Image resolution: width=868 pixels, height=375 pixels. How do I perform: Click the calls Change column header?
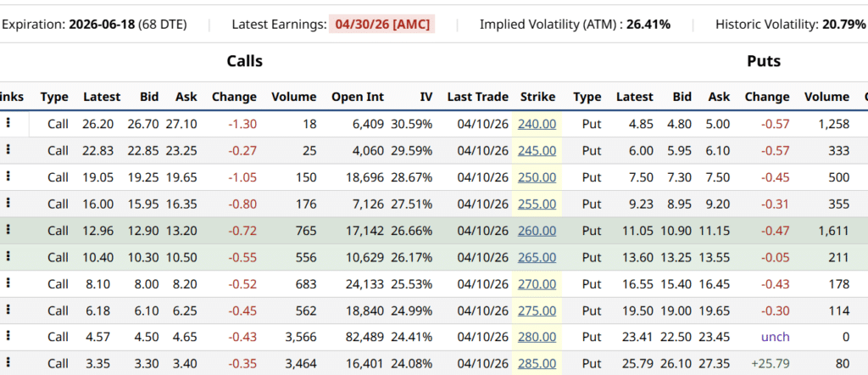pos(234,97)
